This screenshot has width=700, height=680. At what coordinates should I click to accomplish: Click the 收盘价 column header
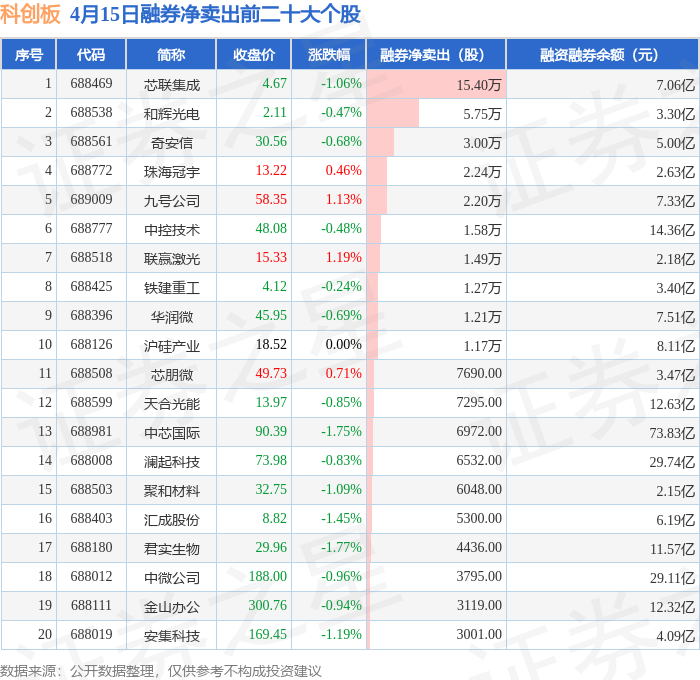click(x=254, y=54)
